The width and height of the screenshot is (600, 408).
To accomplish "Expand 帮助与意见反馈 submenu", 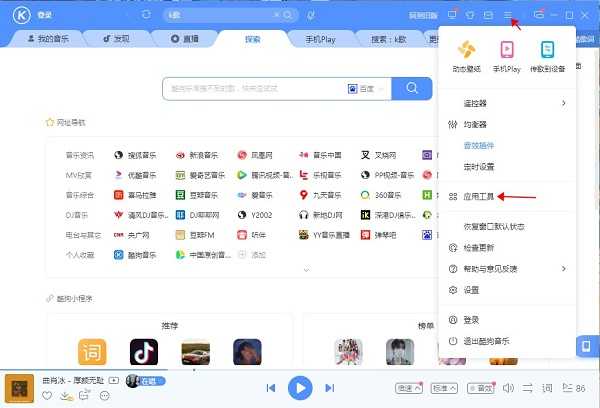I will [x=507, y=269].
